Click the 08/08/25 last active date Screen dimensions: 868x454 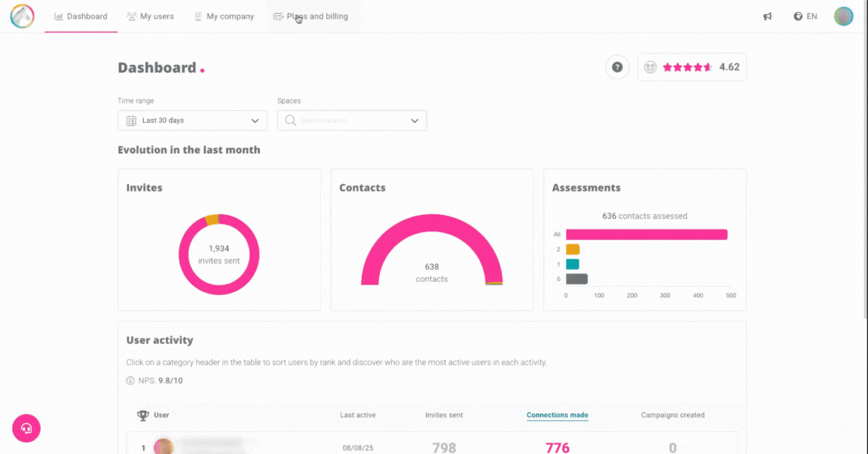pyautogui.click(x=358, y=448)
